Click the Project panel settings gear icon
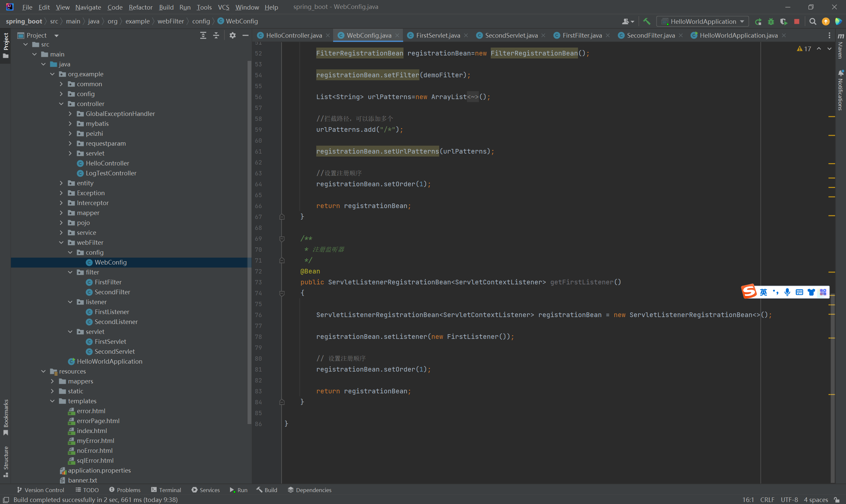Screen dimensions: 846x504 tap(233, 35)
